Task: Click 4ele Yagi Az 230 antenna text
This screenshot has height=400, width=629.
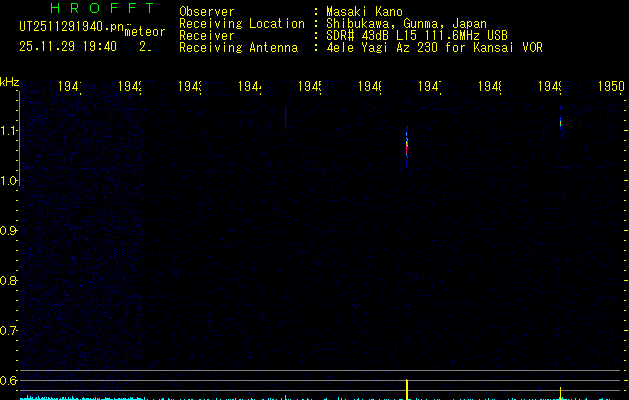Action: point(434,48)
